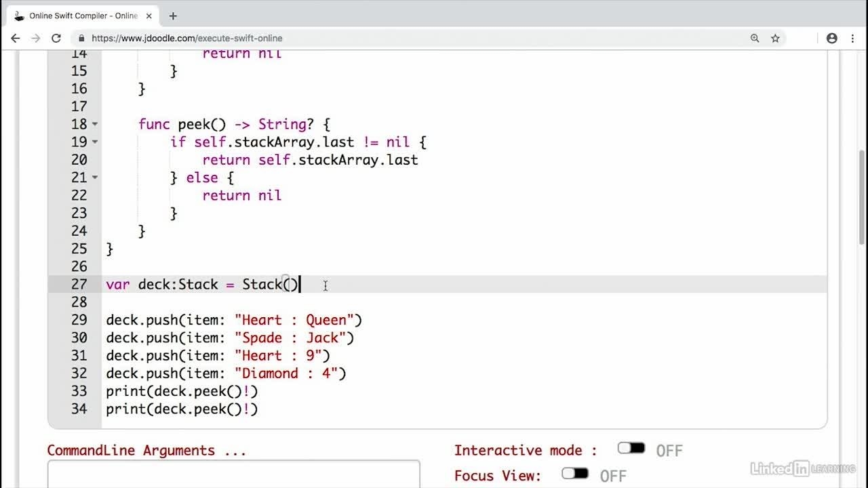Image resolution: width=868 pixels, height=488 pixels.
Task: Collapse the peek function at line 18
Action: pos(95,124)
